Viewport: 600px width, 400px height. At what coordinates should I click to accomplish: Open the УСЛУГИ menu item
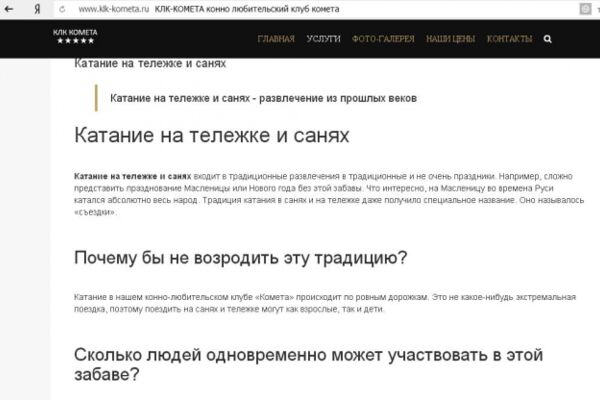click(x=323, y=39)
